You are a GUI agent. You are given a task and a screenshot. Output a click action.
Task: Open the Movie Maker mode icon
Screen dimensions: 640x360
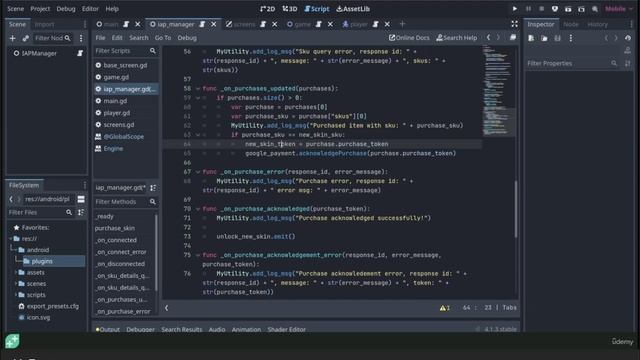click(595, 9)
